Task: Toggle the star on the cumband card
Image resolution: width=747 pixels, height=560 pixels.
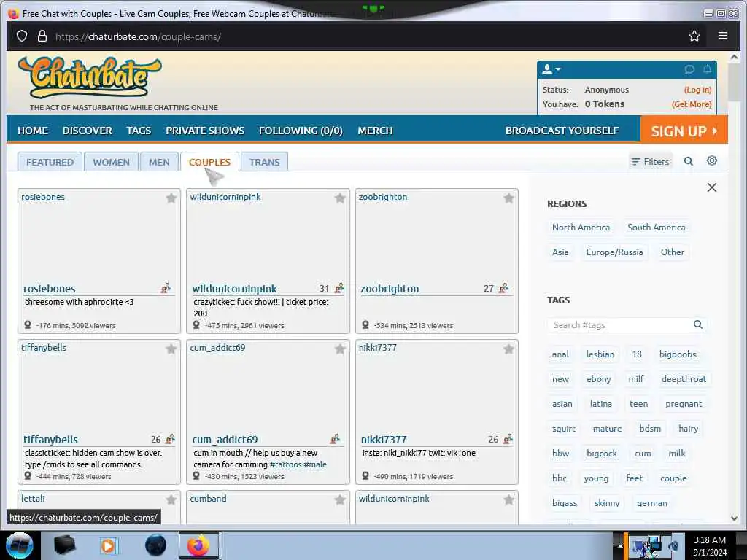Action: (340, 499)
